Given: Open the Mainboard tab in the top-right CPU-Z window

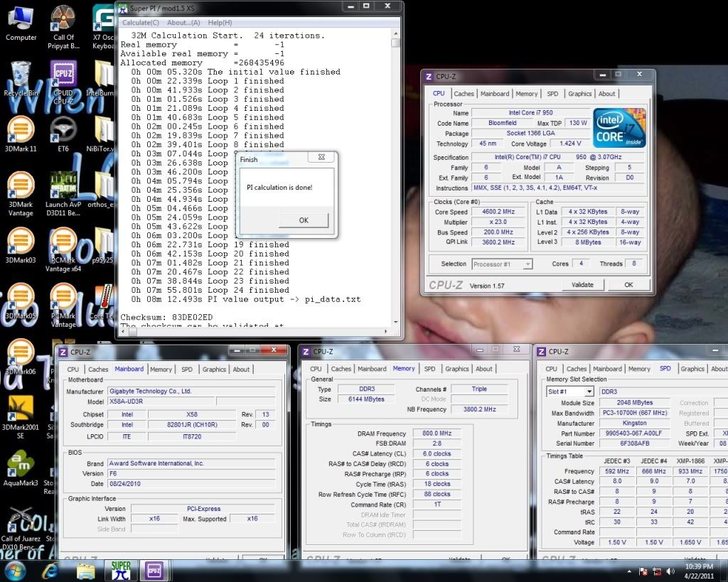Looking at the screenshot, I should click(x=495, y=93).
